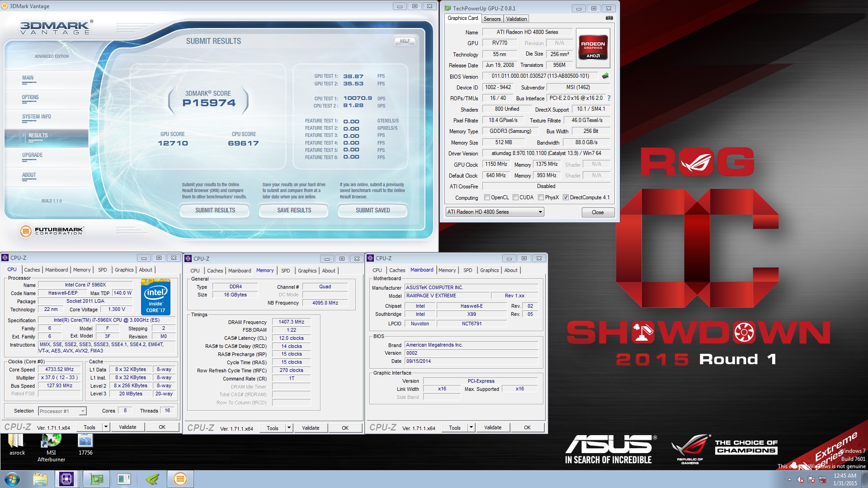Uncheck the DirectCompute 4.1 checkbox
Viewport: 868px width, 488px height.
[x=566, y=197]
